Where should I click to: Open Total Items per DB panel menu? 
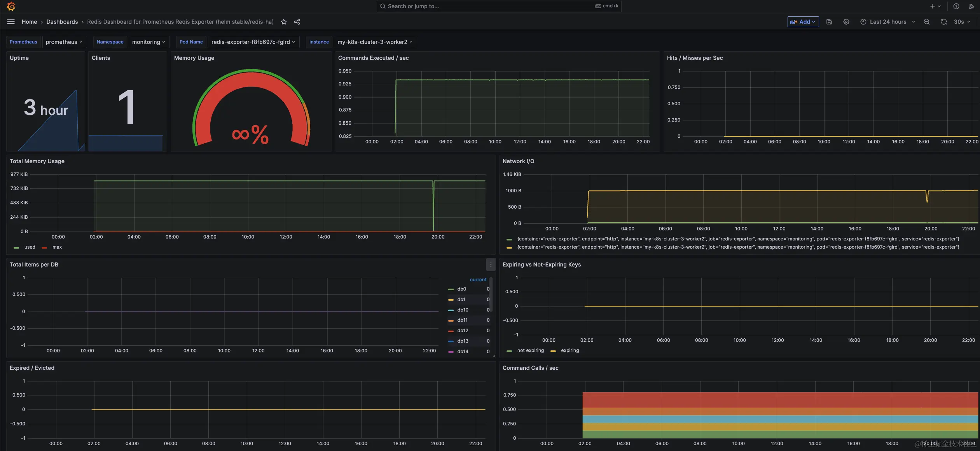coord(491,265)
